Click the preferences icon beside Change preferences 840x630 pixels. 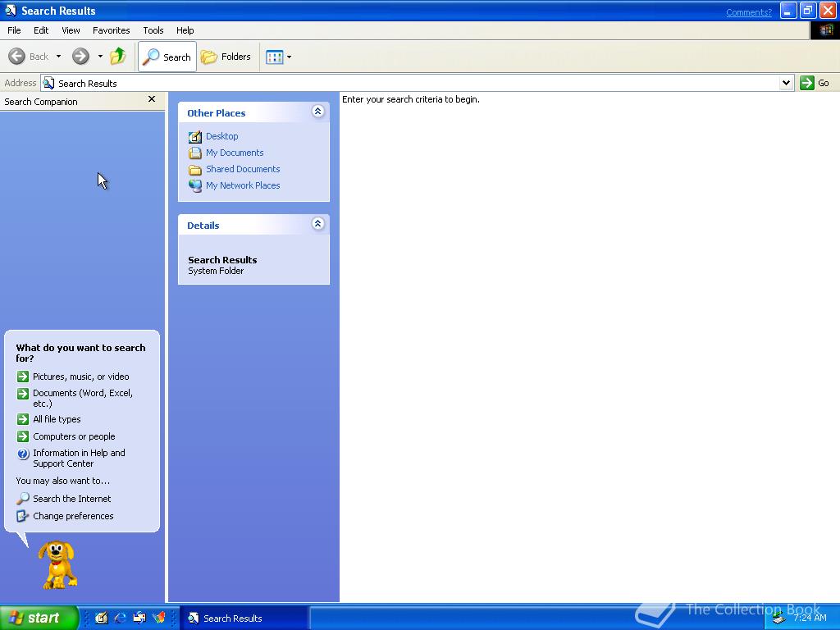pyautogui.click(x=22, y=516)
